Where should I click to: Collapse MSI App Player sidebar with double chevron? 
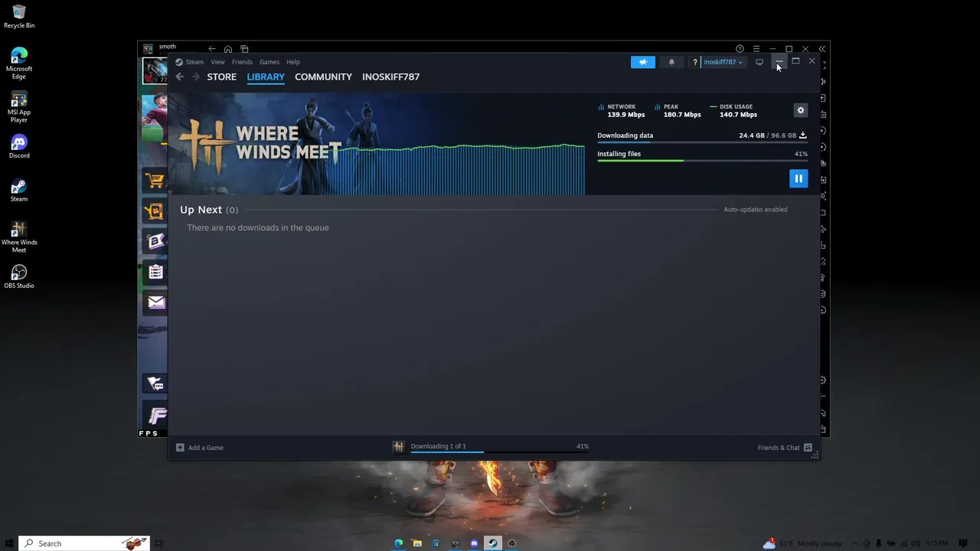point(822,49)
